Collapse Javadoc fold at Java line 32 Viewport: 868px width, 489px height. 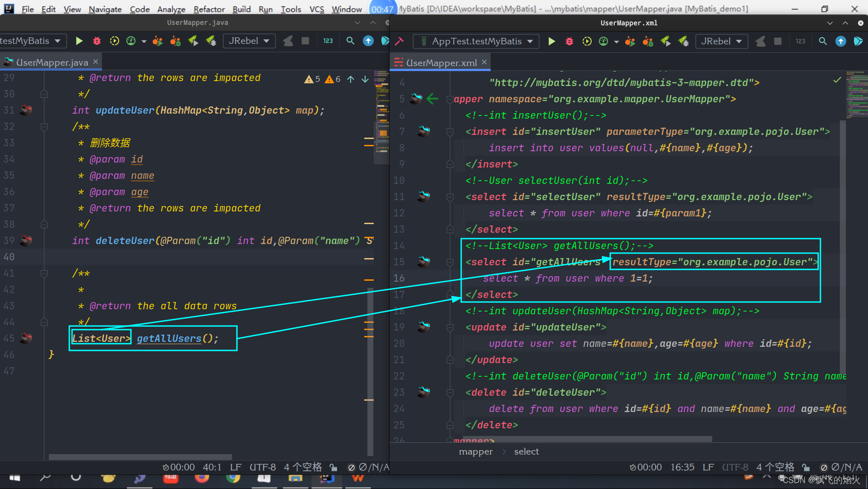[44, 127]
